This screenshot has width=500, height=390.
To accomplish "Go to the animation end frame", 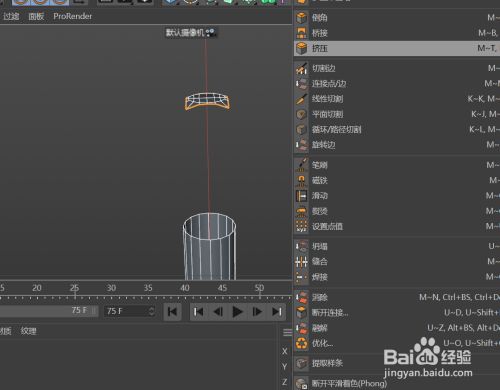I will click(277, 312).
